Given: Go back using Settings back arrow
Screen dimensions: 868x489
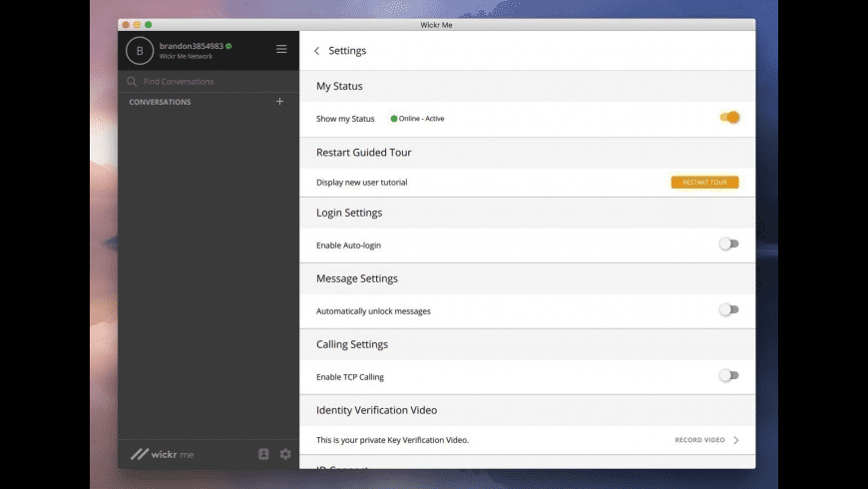Looking at the screenshot, I should click(x=316, y=51).
